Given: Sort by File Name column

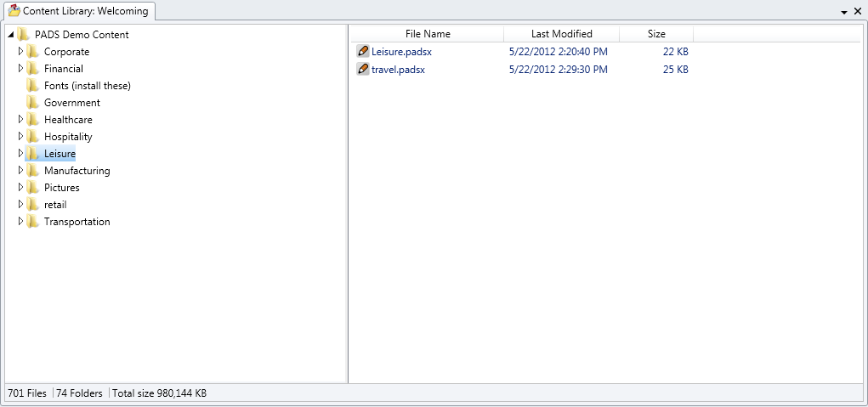Looking at the screenshot, I should [428, 34].
